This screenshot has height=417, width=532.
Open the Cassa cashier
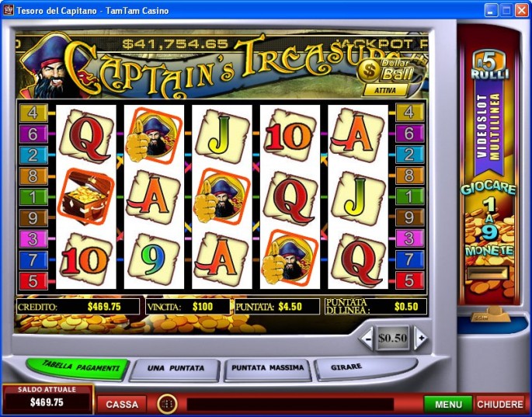coord(122,405)
